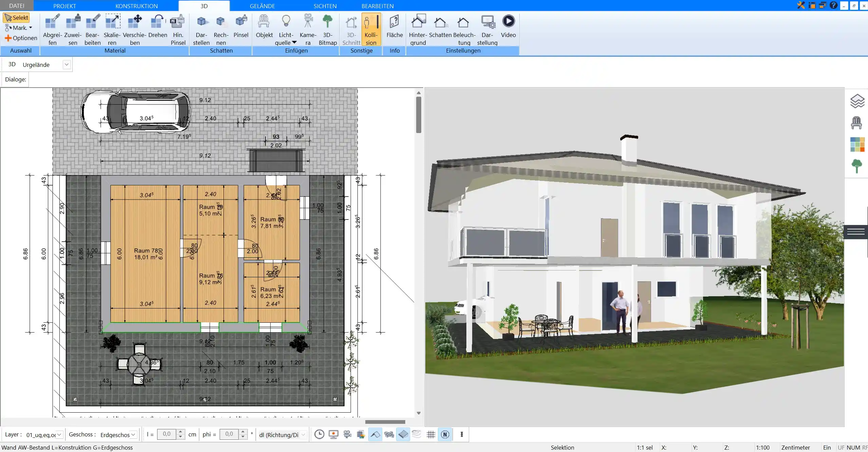Open the Fläche info tool
The height and width of the screenshot is (452, 868).
pyautogui.click(x=394, y=26)
